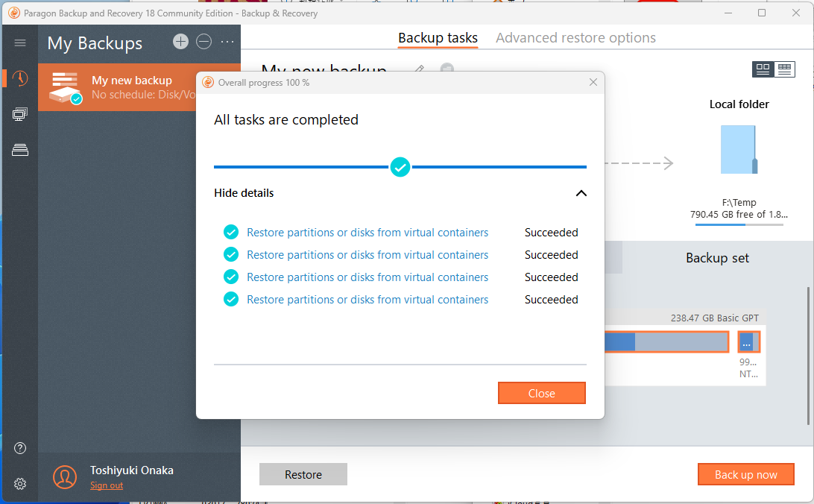Open Advanced restore options tab
814x504 pixels.
575,38
